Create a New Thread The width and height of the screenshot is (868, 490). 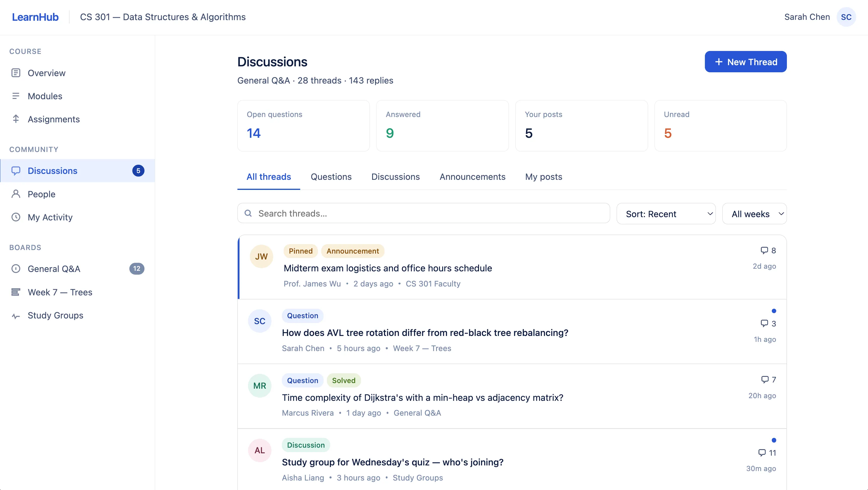pyautogui.click(x=745, y=62)
